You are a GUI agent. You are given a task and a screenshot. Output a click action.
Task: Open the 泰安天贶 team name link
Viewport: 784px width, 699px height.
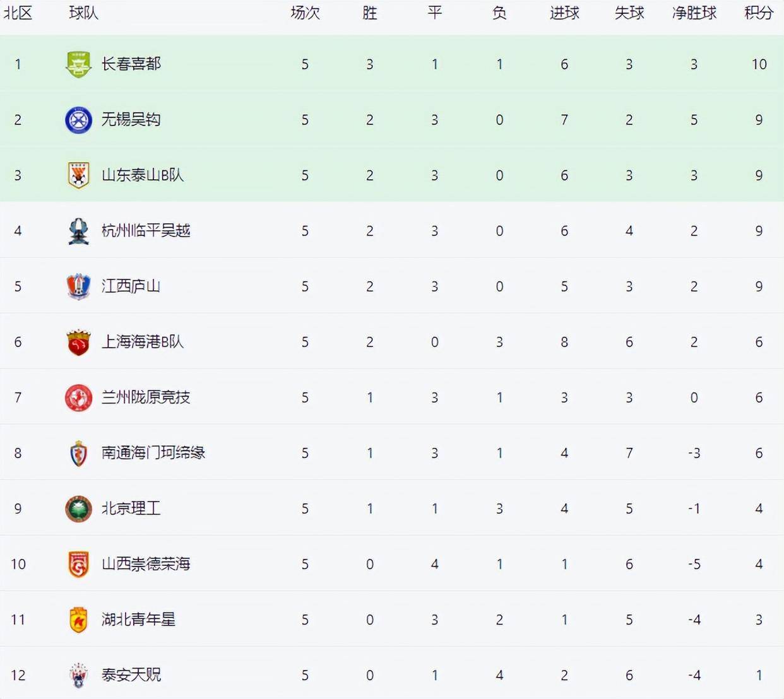pyautogui.click(x=131, y=674)
